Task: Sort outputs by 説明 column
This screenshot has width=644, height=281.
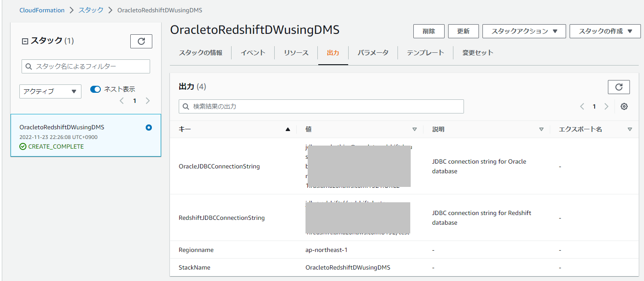Action: tap(541, 129)
